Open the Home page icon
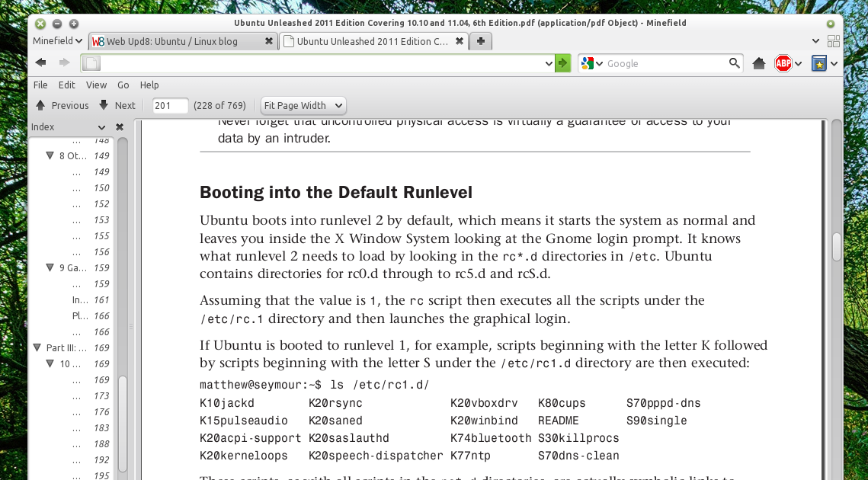The width and height of the screenshot is (868, 480). pos(759,63)
